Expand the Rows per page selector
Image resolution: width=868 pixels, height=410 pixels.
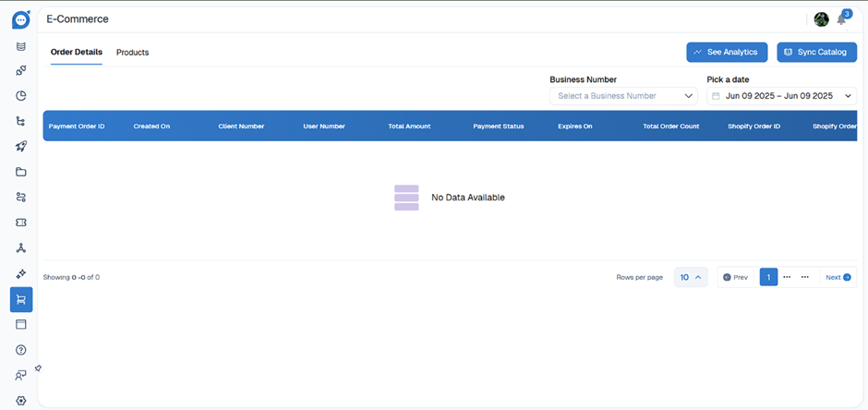click(691, 277)
